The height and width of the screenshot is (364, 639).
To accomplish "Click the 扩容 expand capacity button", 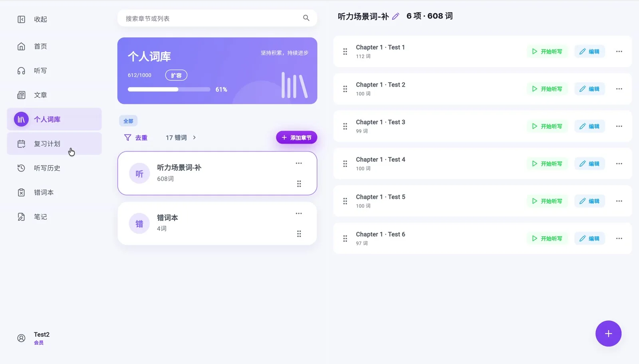I will point(176,75).
